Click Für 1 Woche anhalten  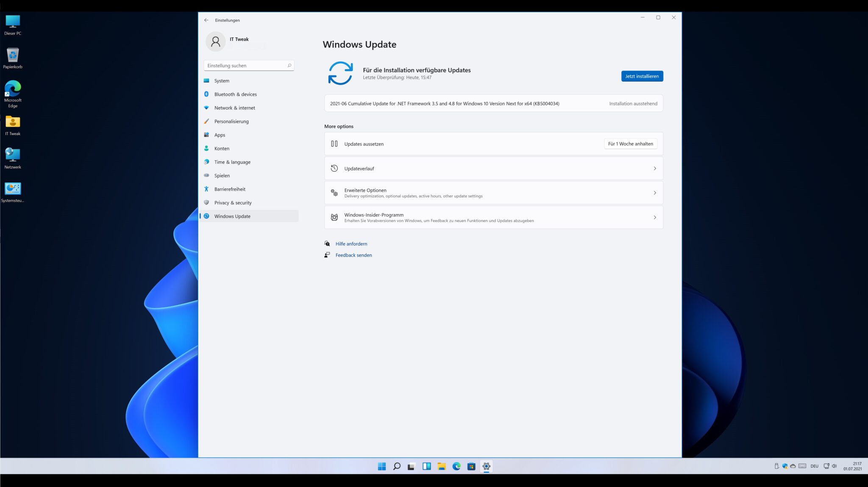(630, 144)
